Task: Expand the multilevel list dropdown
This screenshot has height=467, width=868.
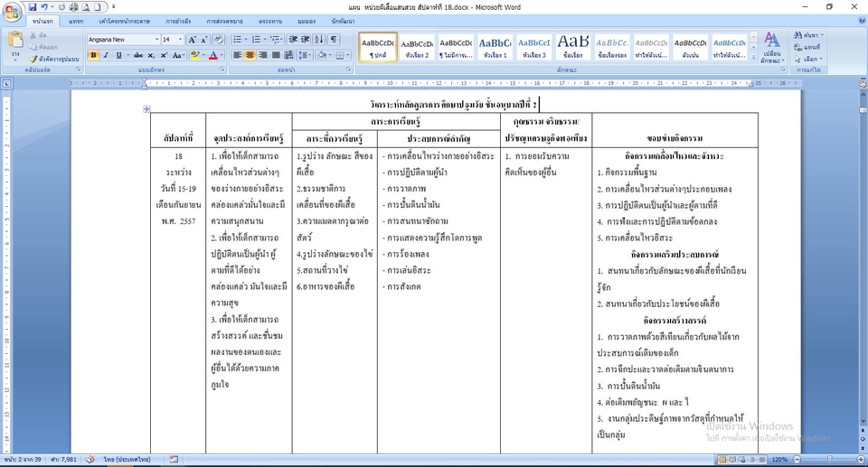Action: (282, 39)
